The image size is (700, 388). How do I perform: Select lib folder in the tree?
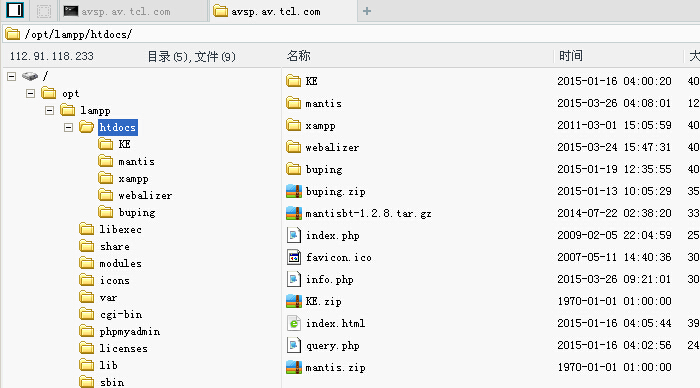point(108,366)
